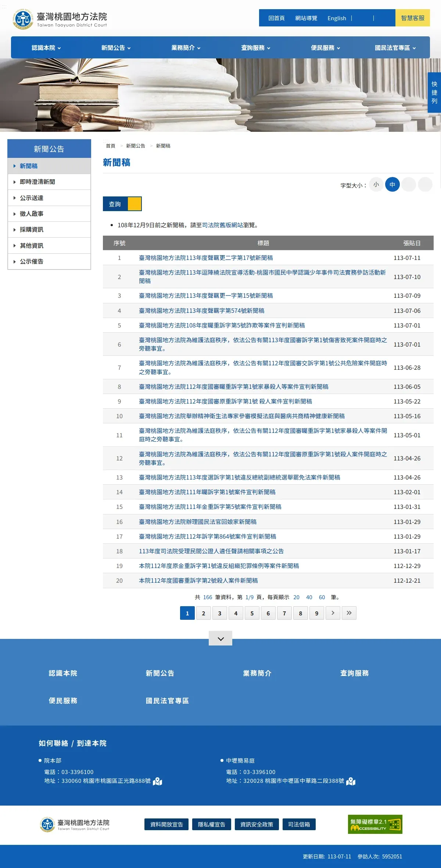Open 司法院舊版網站 link

coord(223,225)
